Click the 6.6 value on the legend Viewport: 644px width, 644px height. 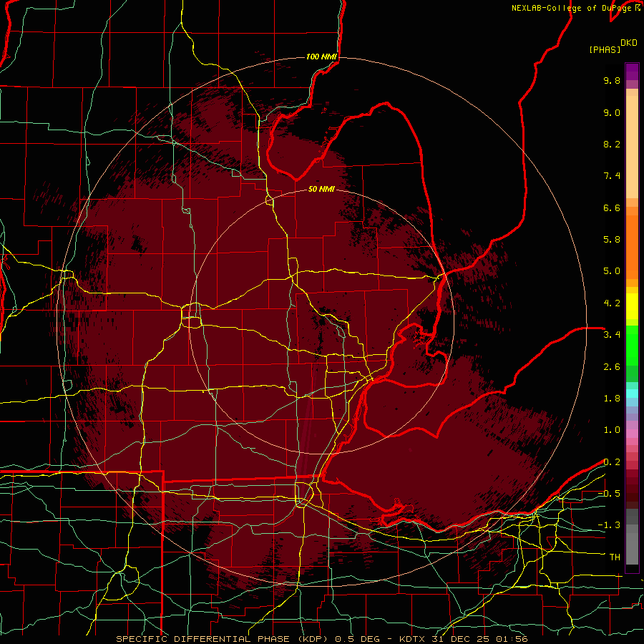pos(612,208)
